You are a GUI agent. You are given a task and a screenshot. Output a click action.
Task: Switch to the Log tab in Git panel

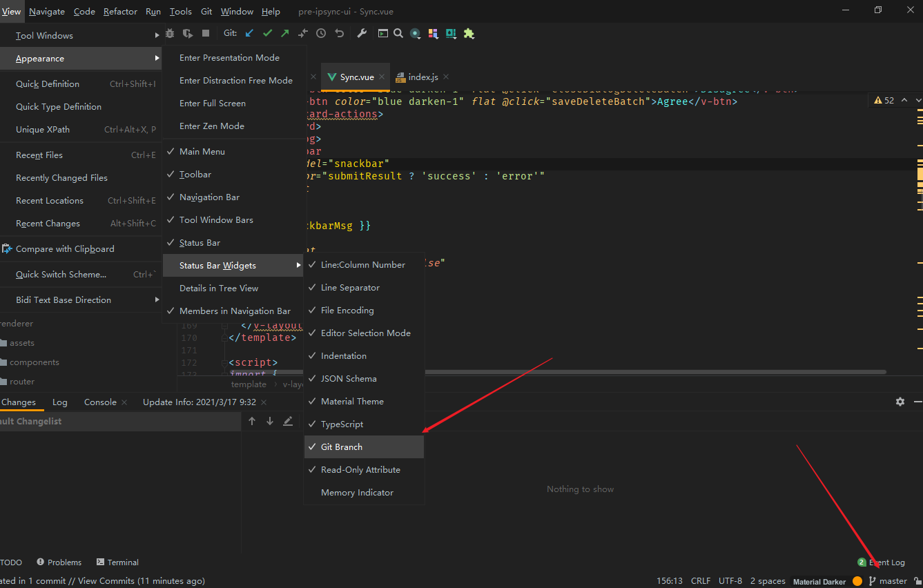pos(60,402)
